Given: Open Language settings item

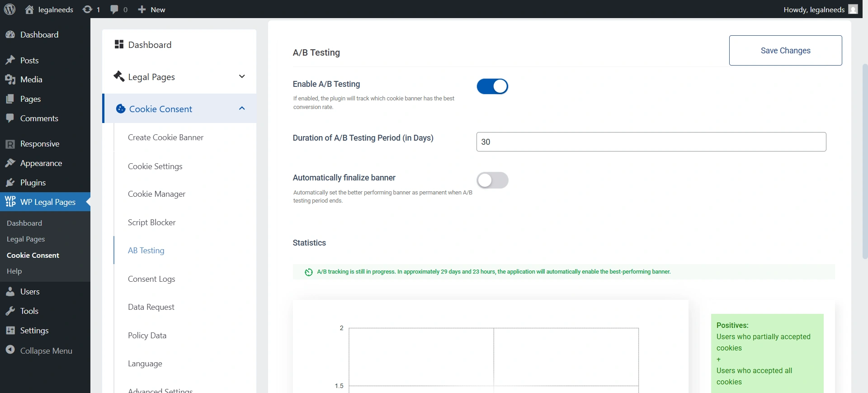Looking at the screenshot, I should click(145, 364).
